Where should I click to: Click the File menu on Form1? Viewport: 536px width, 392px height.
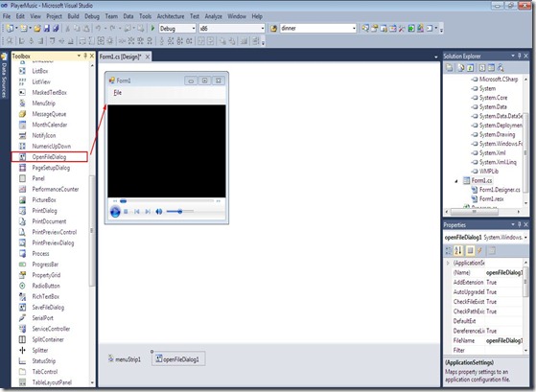point(118,93)
